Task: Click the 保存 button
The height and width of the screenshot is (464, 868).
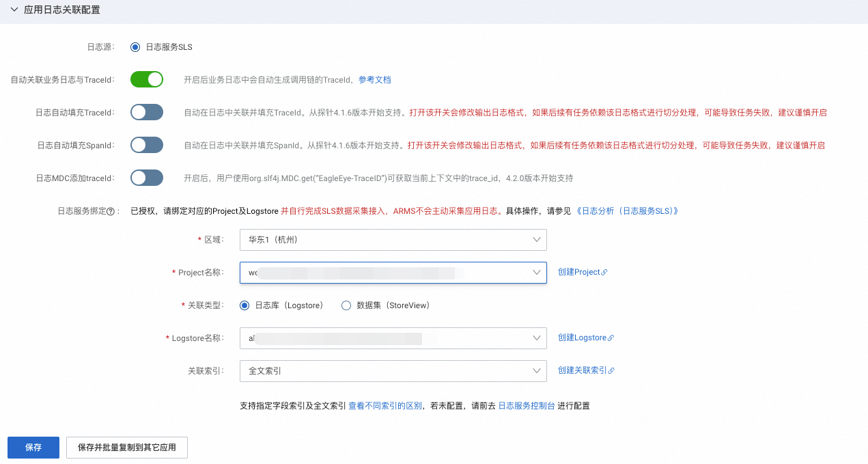Action: point(33,448)
